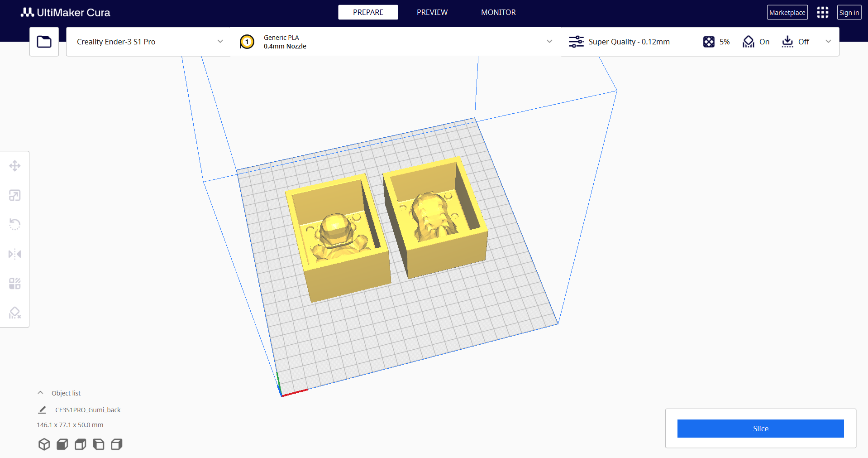Screen dimensions: 868x458
Task: Expand the print settings panel chevron
Action: coord(828,41)
